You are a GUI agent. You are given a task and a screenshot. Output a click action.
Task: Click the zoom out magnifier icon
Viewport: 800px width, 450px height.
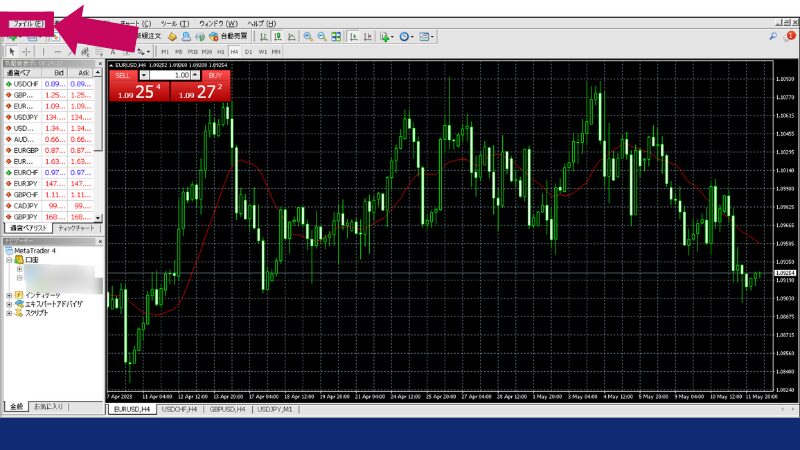(x=321, y=37)
